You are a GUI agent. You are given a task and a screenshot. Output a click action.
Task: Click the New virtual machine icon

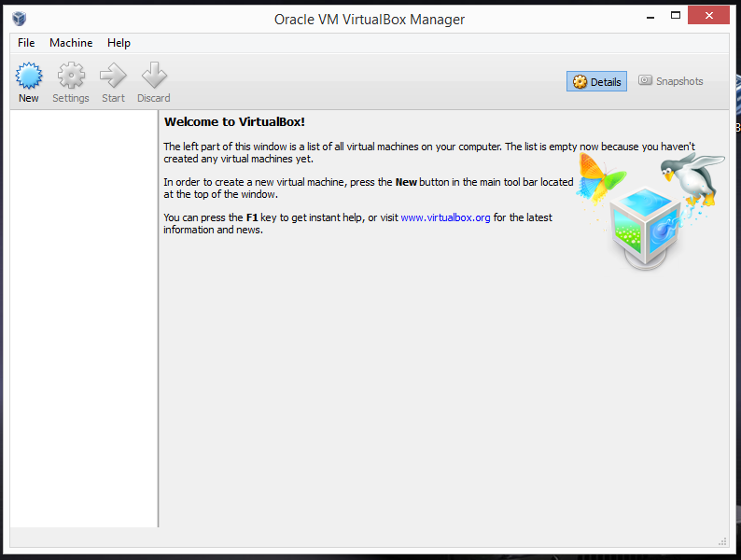(29, 77)
